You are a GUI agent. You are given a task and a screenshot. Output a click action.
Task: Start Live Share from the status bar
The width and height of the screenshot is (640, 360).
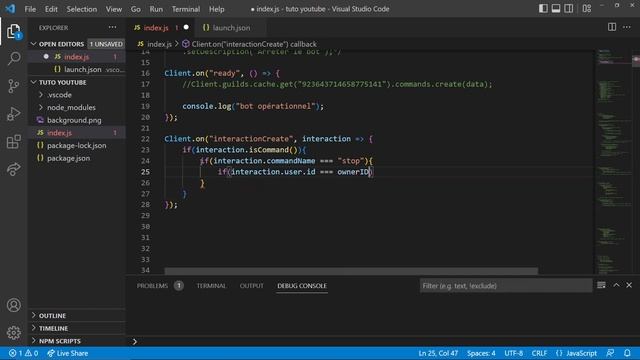click(x=67, y=353)
